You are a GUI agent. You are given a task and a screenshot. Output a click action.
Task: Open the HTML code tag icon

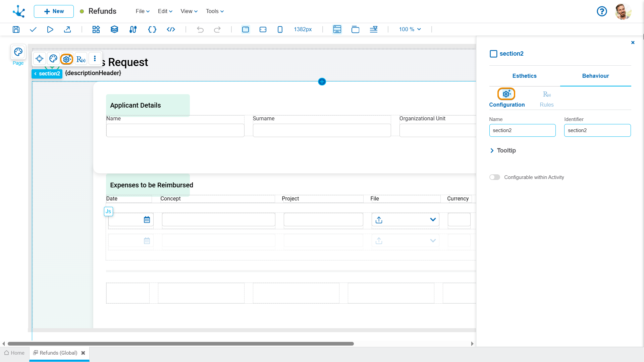[x=171, y=29]
